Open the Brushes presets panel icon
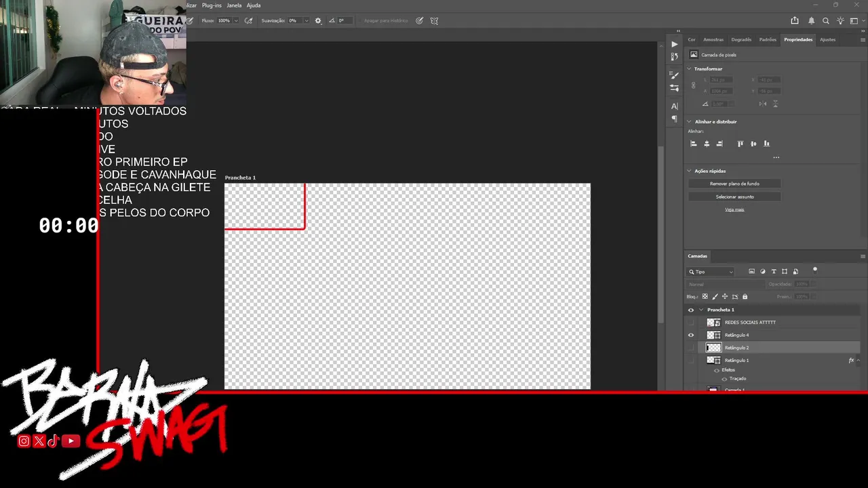The width and height of the screenshot is (868, 488). (x=674, y=88)
